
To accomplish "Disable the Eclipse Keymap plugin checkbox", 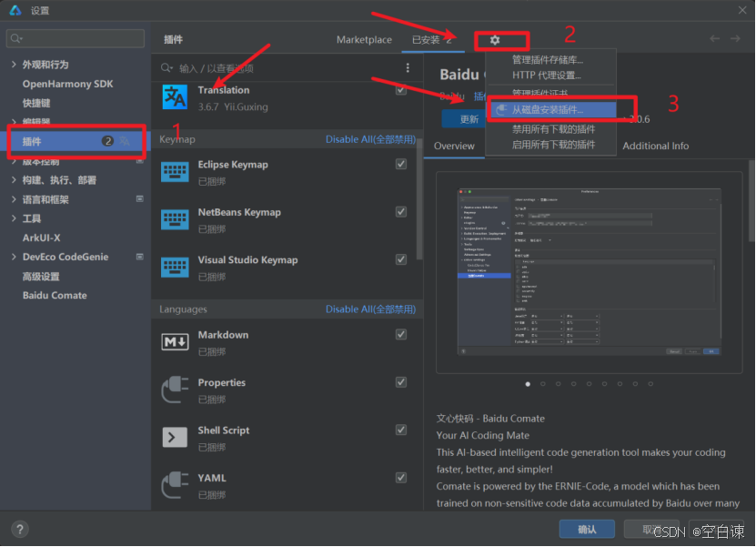I will (x=401, y=164).
